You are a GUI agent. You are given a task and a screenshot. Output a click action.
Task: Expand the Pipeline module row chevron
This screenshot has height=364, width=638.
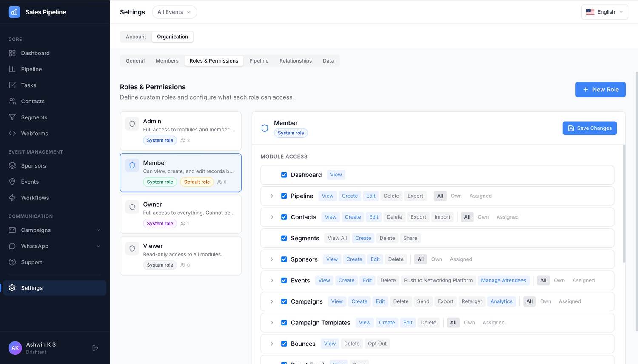pos(272,196)
